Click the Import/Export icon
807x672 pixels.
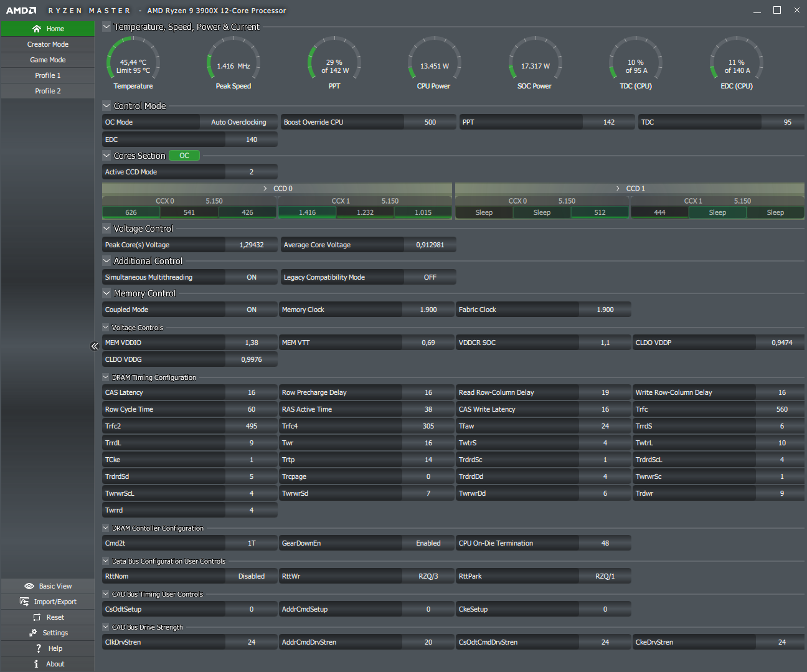pos(24,602)
